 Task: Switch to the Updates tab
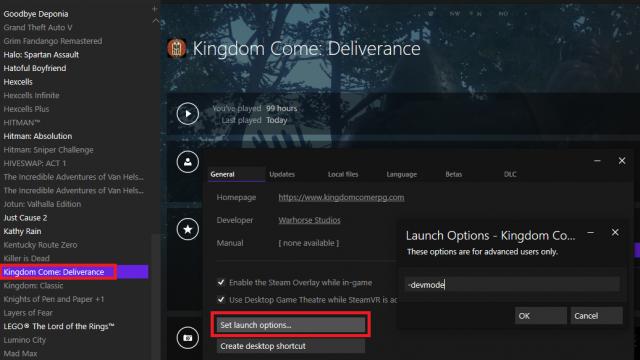282,174
